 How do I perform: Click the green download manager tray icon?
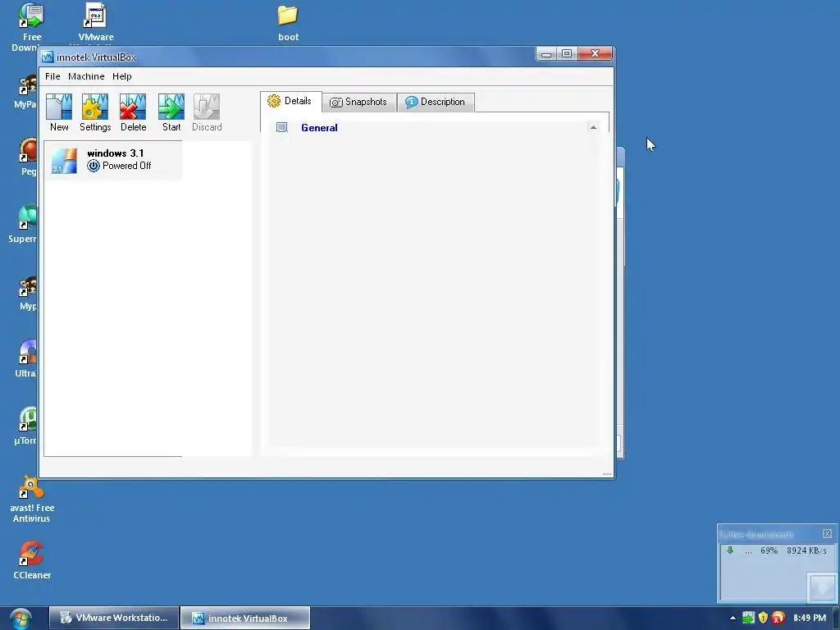(748, 618)
